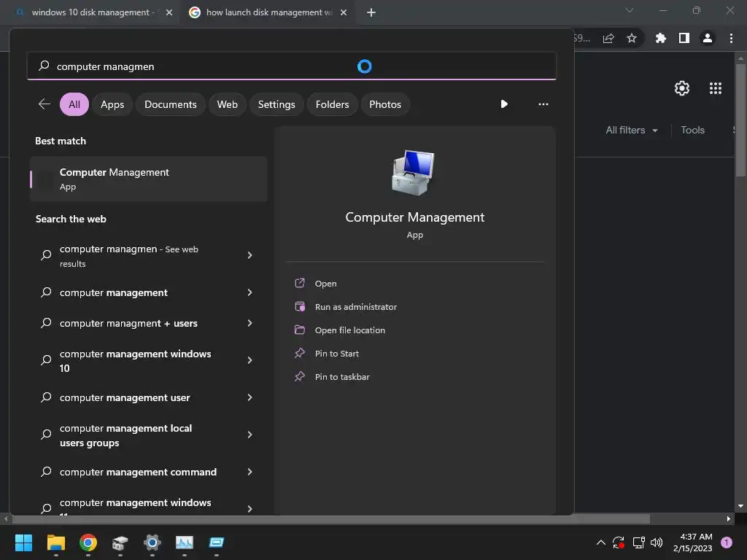Image resolution: width=747 pixels, height=560 pixels.
Task: Open Google settings gear icon
Action: point(682,88)
